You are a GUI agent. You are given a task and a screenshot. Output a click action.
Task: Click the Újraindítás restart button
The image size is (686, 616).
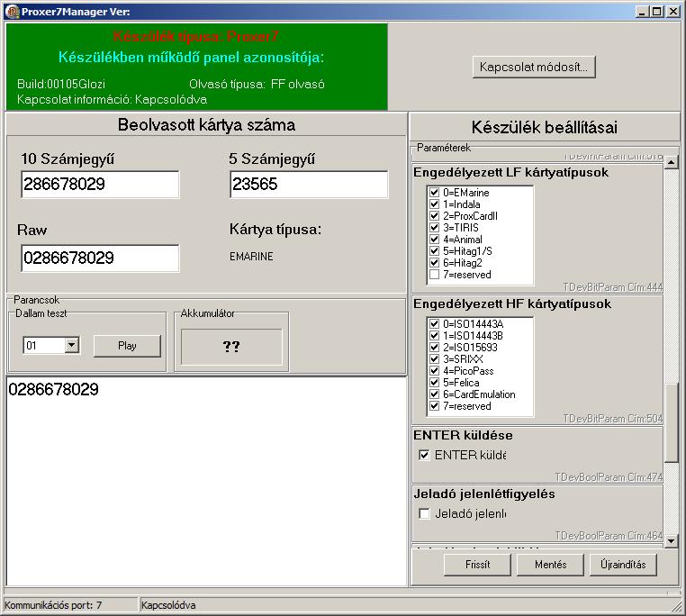pos(624,565)
